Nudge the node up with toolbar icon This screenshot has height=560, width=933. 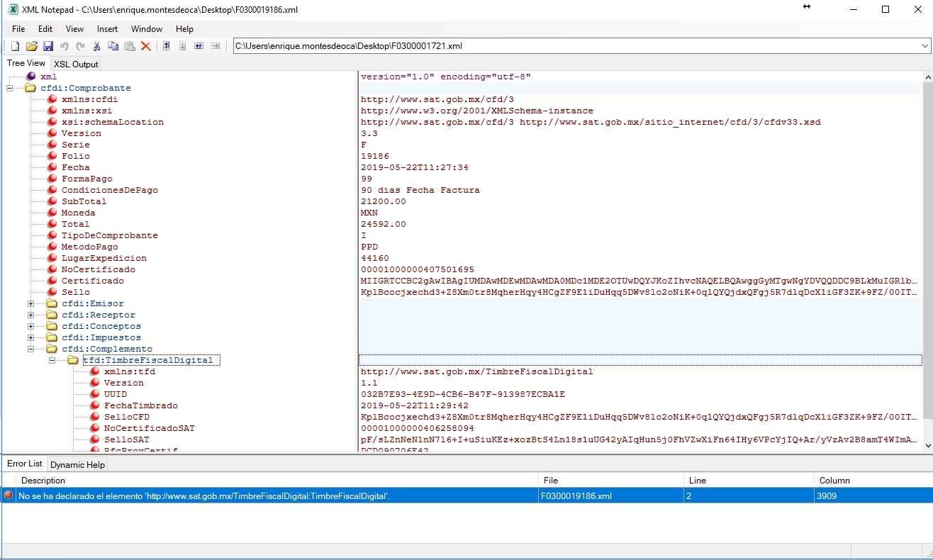click(167, 46)
